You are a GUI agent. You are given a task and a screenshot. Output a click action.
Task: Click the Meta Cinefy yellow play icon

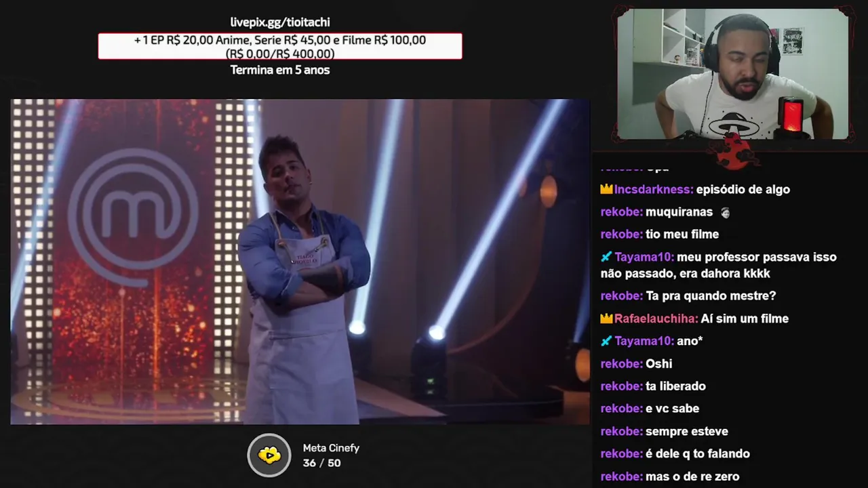pyautogui.click(x=269, y=455)
